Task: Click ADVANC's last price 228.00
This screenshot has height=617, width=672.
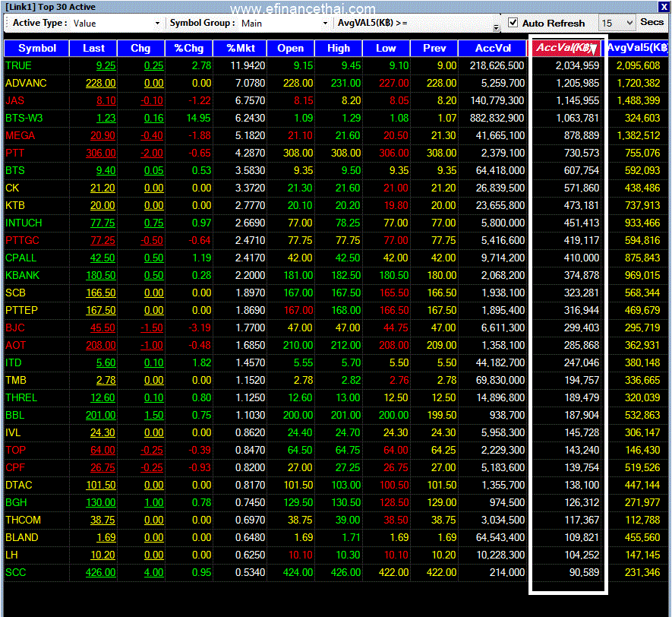Action: point(101,83)
